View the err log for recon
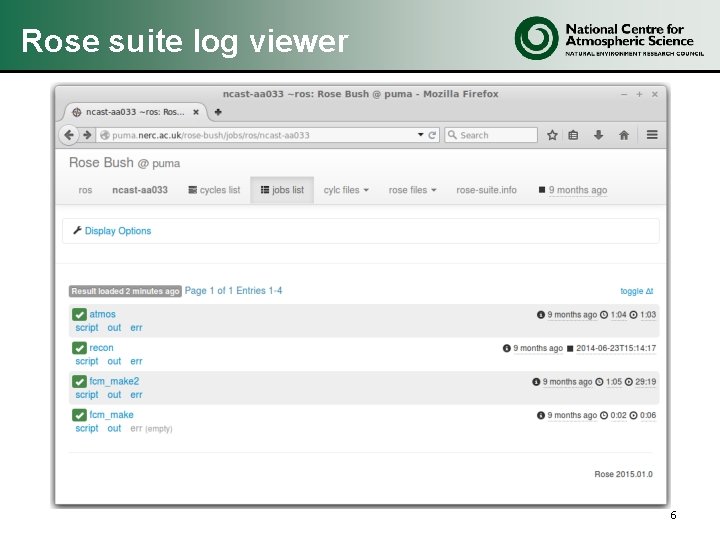The image size is (720, 540). click(x=136, y=361)
